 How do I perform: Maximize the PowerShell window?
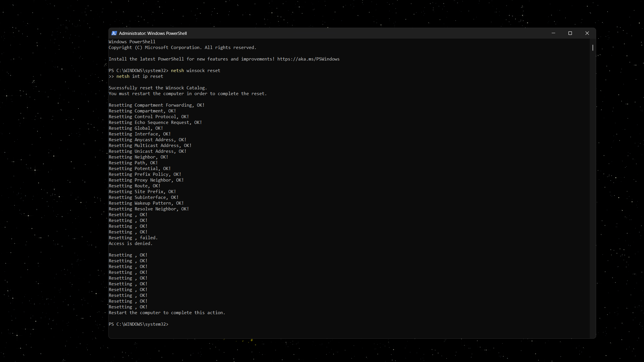[570, 33]
